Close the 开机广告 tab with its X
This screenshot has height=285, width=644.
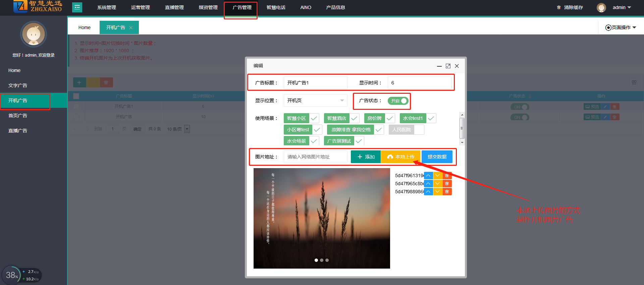[x=131, y=28]
